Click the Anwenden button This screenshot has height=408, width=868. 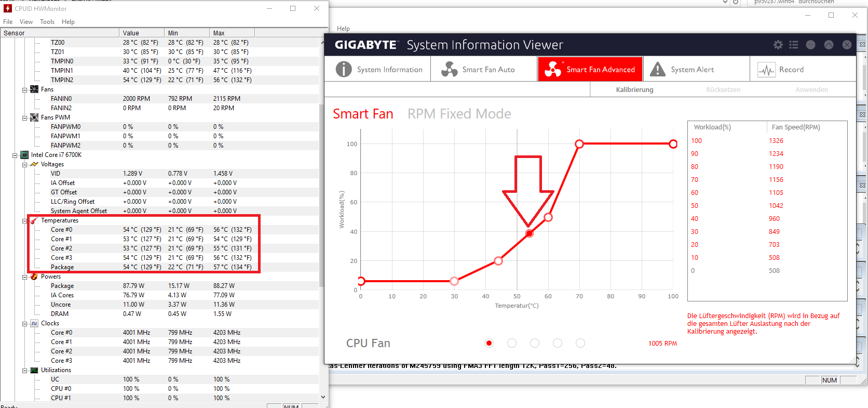[x=811, y=89]
